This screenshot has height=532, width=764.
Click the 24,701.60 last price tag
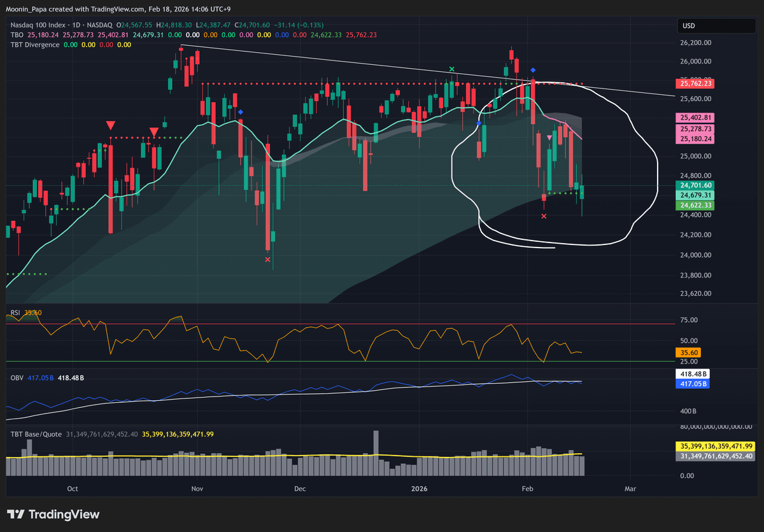(696, 185)
